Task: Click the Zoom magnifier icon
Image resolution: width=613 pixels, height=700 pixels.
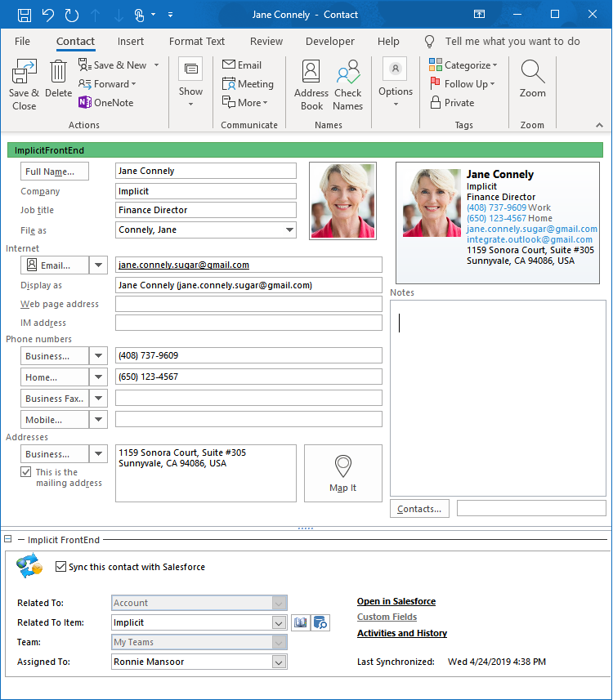Action: pyautogui.click(x=532, y=74)
